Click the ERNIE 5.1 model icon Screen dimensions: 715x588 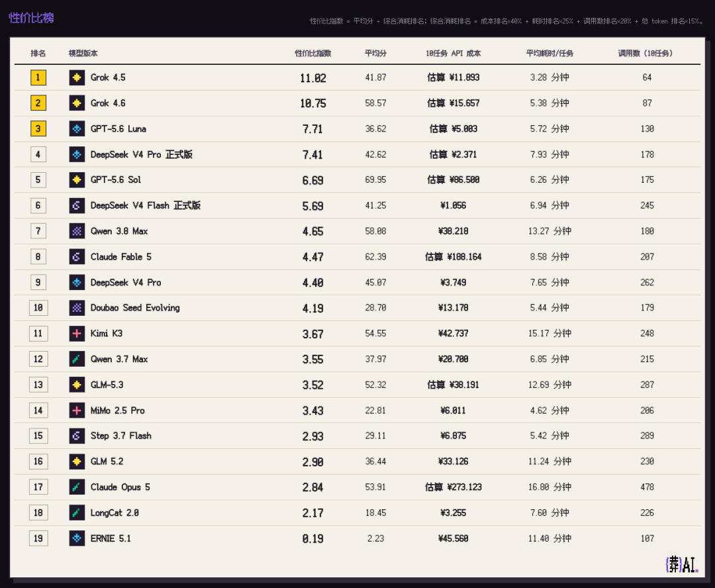click(x=77, y=538)
